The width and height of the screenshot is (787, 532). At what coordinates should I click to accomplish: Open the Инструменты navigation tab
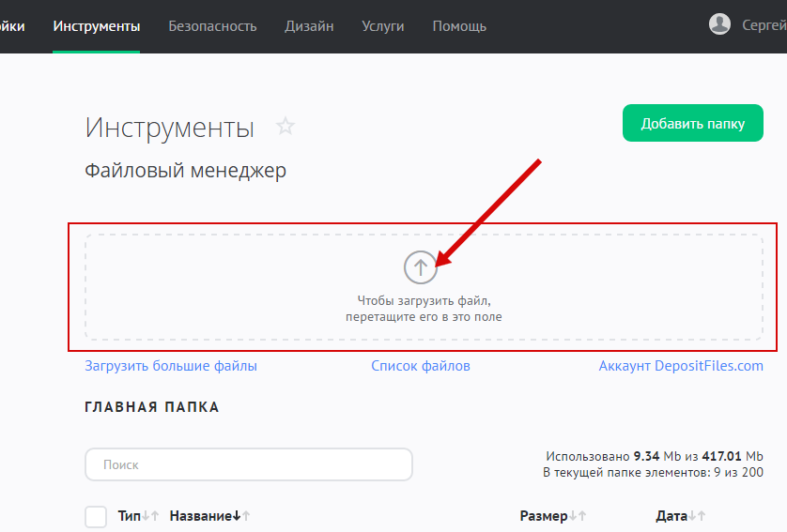click(97, 26)
